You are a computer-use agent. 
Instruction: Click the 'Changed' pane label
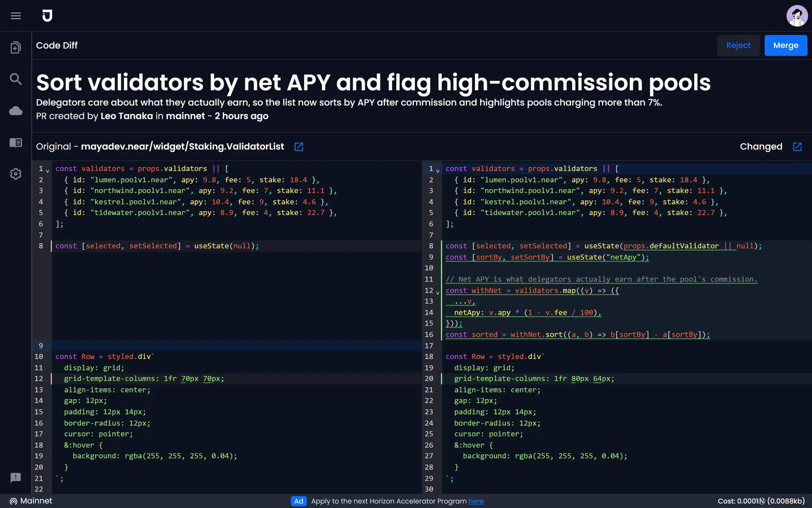(x=761, y=146)
